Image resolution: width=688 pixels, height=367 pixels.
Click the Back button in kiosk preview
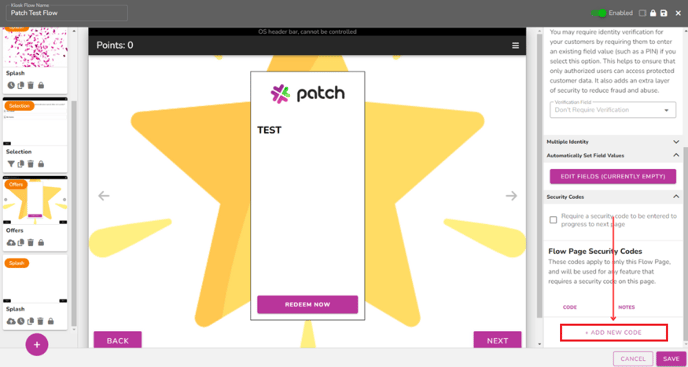pyautogui.click(x=118, y=340)
